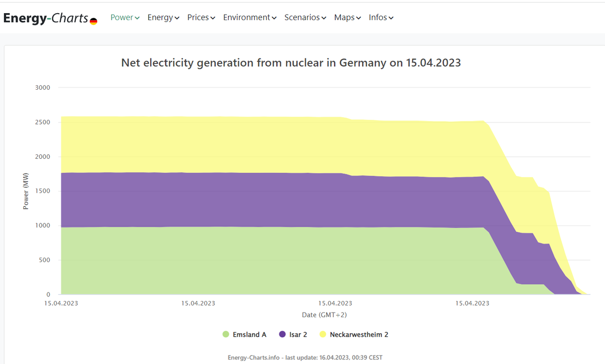This screenshot has height=364, width=605.
Task: Click the 500 y-axis value
Action: click(x=45, y=260)
